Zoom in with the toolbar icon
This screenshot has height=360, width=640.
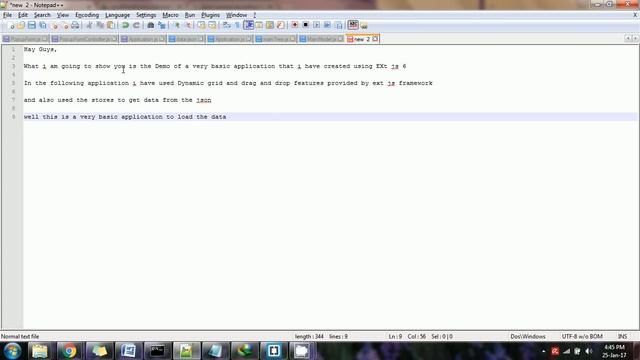[177, 25]
